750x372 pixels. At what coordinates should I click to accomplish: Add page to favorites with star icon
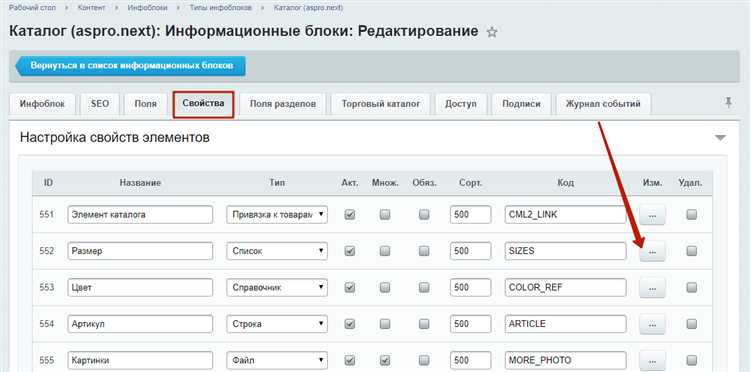coord(492,33)
